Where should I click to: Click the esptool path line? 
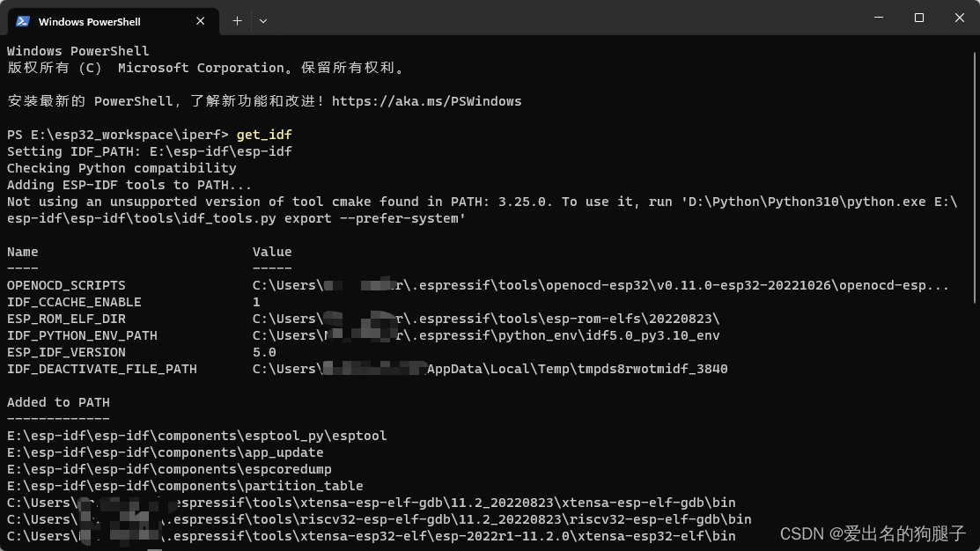pyautogui.click(x=198, y=435)
